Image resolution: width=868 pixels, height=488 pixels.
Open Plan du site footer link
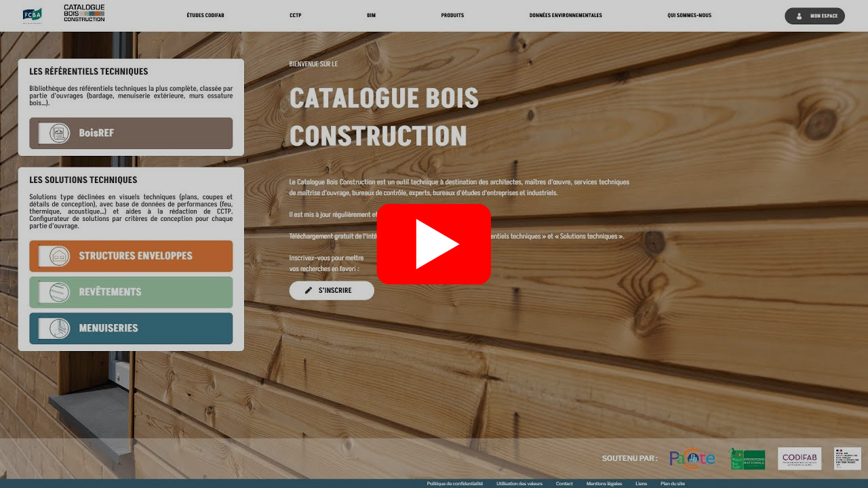(673, 484)
